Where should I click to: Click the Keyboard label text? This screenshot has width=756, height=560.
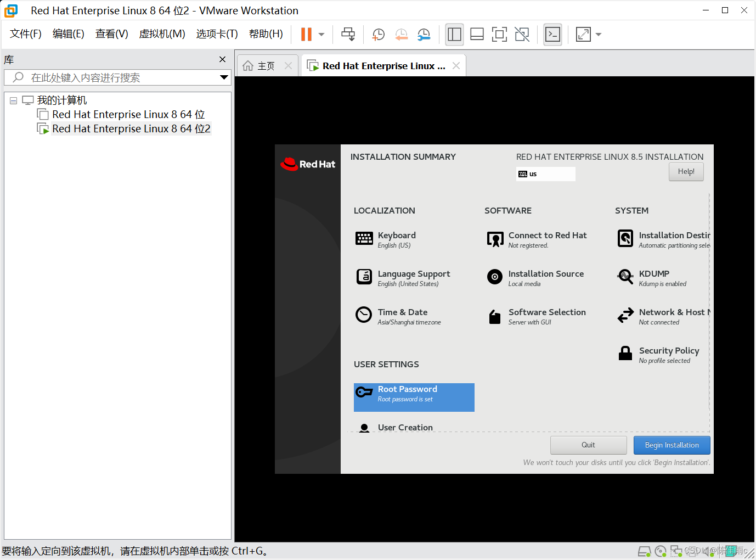tap(397, 235)
